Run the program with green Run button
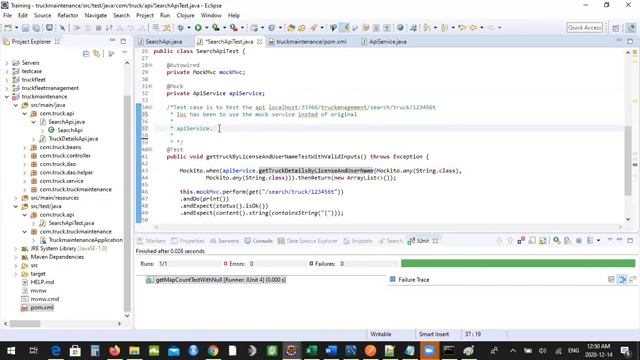 (x=198, y=28)
